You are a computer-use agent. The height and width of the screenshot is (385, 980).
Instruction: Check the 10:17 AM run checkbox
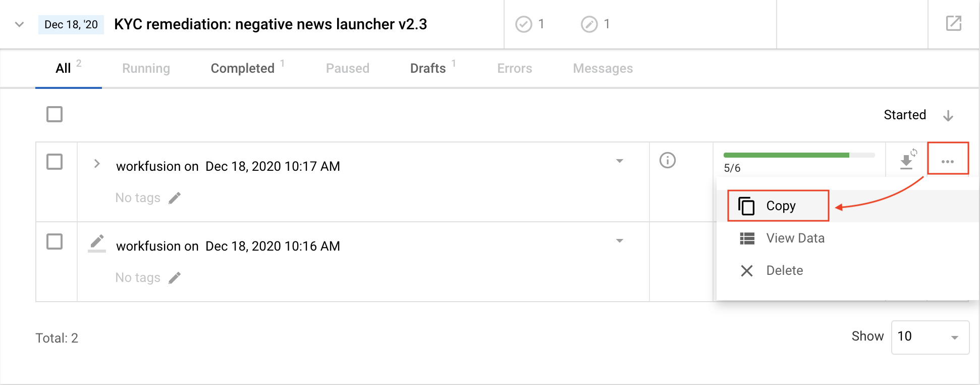click(x=55, y=162)
